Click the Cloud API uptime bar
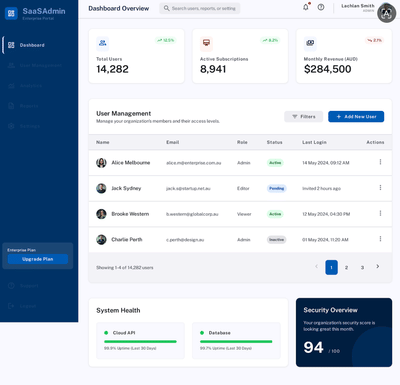Viewport: 400px width, 385px height. [140, 341]
